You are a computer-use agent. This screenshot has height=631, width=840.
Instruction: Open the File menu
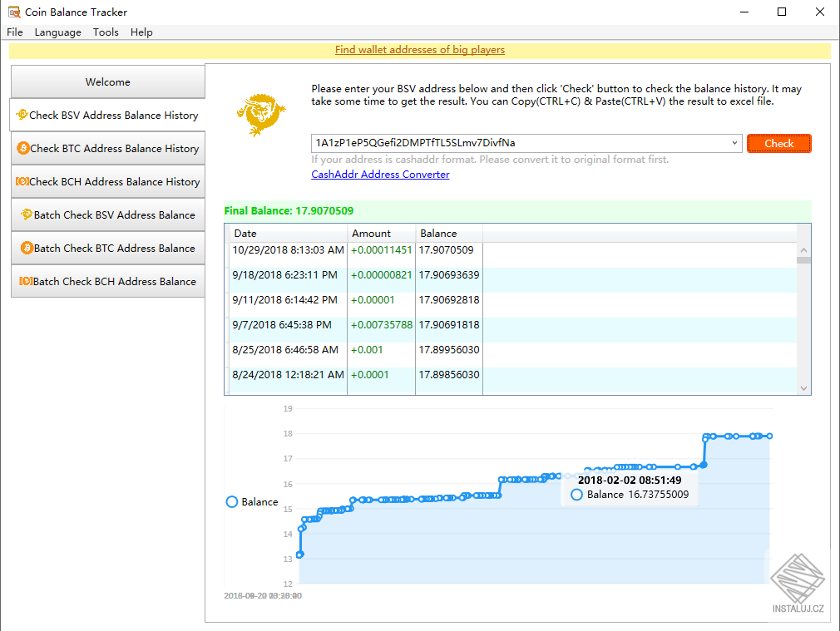coord(15,32)
